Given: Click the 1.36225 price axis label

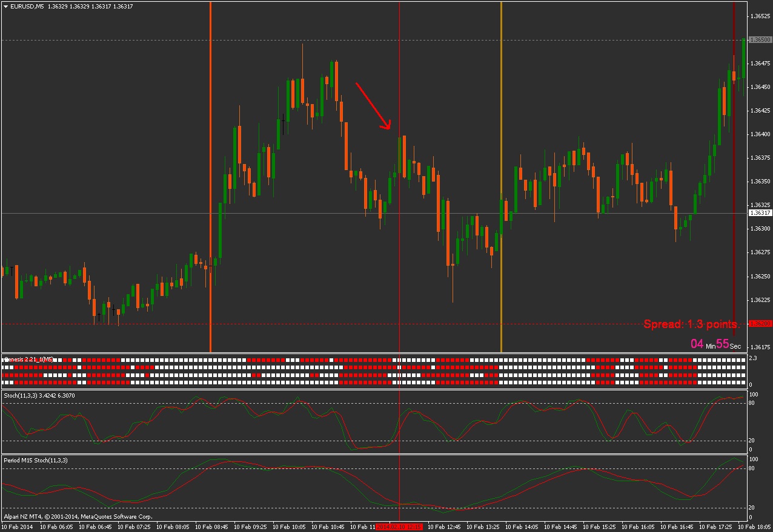Looking at the screenshot, I should click(760, 300).
